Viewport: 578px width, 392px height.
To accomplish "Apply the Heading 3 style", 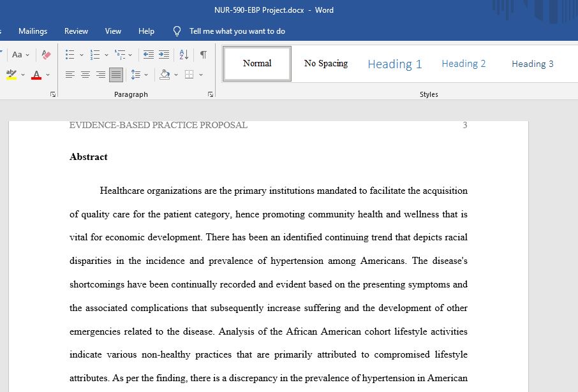I will (x=532, y=64).
